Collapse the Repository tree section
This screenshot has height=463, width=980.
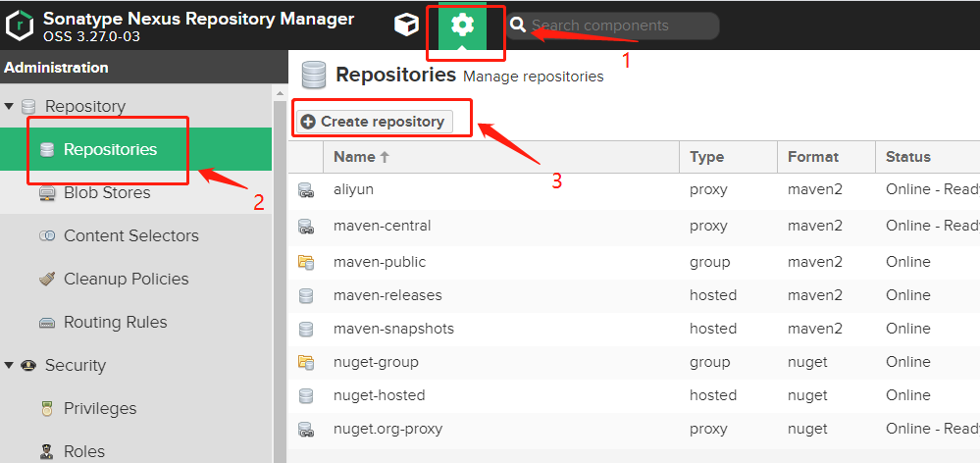point(9,106)
